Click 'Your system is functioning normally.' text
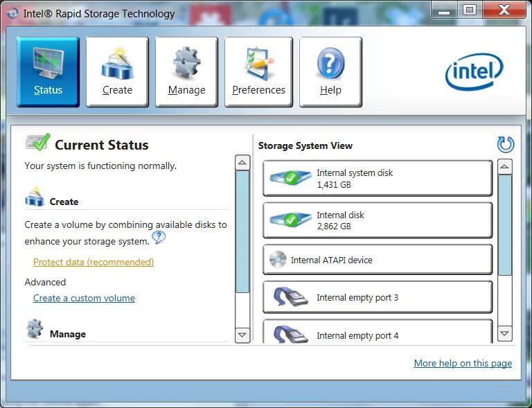This screenshot has width=532, height=408. pos(100,166)
